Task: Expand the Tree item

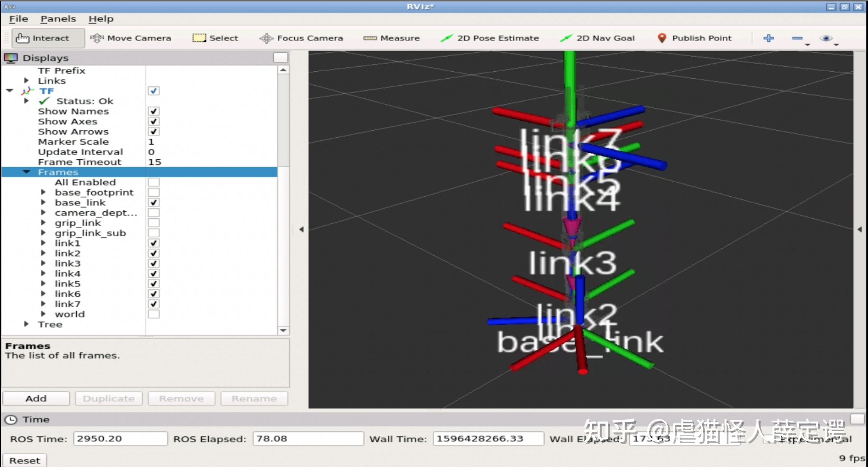Action: pos(27,324)
